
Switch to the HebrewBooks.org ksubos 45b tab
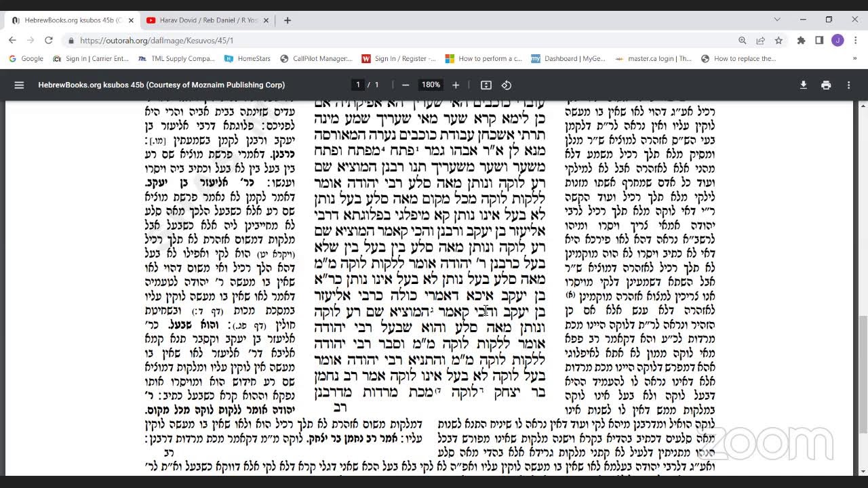pyautogui.click(x=73, y=20)
